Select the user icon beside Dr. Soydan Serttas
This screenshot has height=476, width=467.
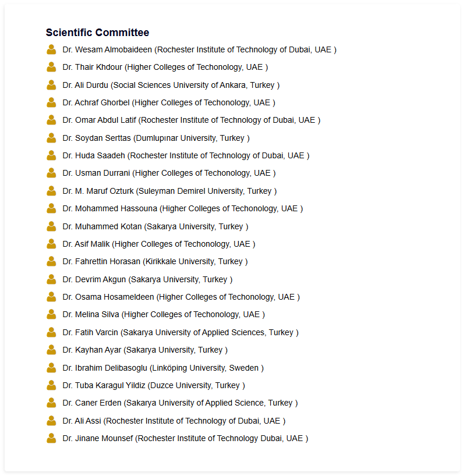pyautogui.click(x=51, y=138)
